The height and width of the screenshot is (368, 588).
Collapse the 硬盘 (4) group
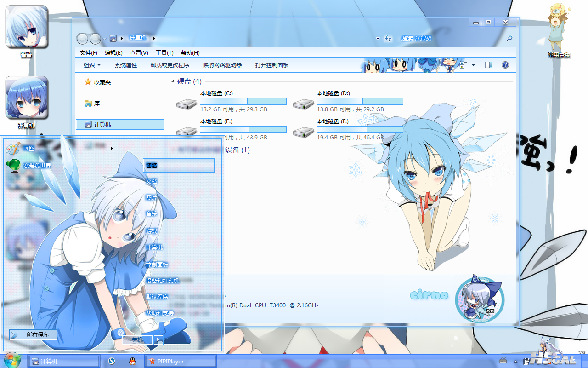point(173,81)
